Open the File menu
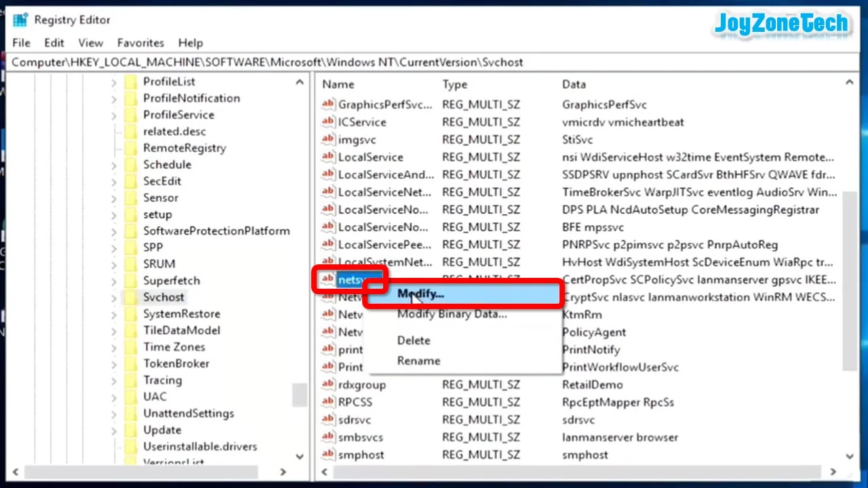Viewport: 868px width, 488px height. (x=21, y=43)
